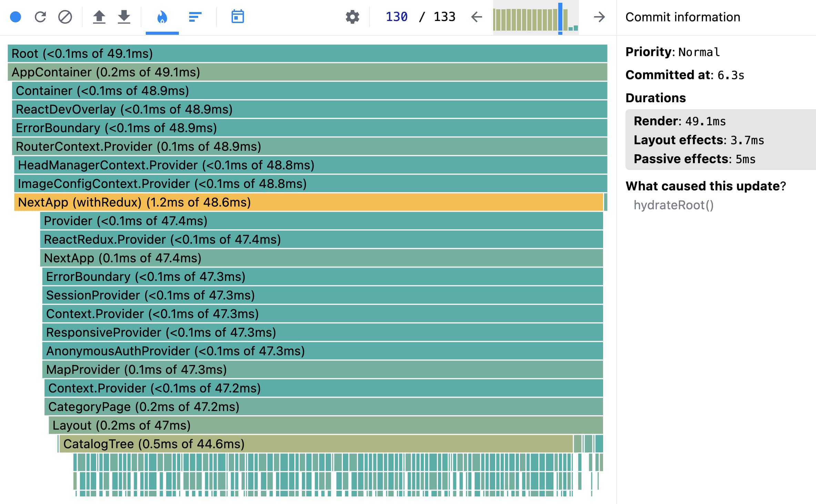Click the commit number 130 input field
Screen dimensions: 816x504
coord(396,17)
